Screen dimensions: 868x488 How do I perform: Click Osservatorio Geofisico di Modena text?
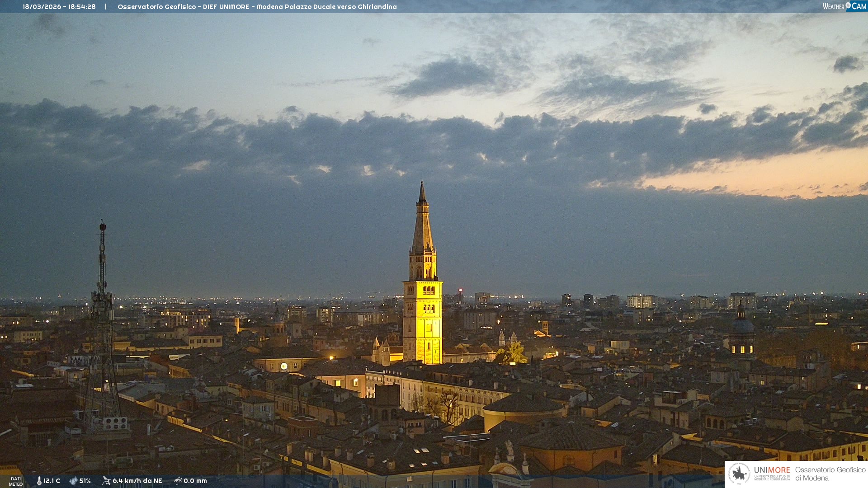(830, 474)
